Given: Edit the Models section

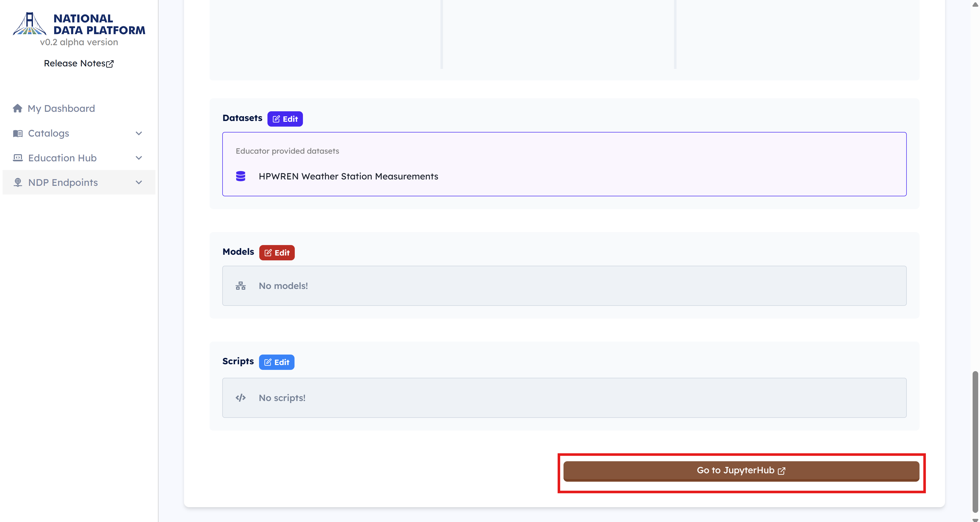Looking at the screenshot, I should (277, 253).
